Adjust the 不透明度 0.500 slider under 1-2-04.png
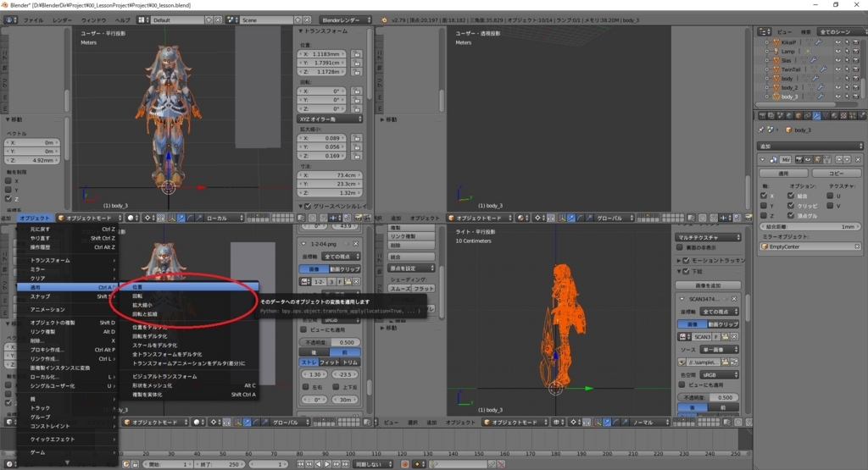The image size is (868, 470). pyautogui.click(x=331, y=342)
